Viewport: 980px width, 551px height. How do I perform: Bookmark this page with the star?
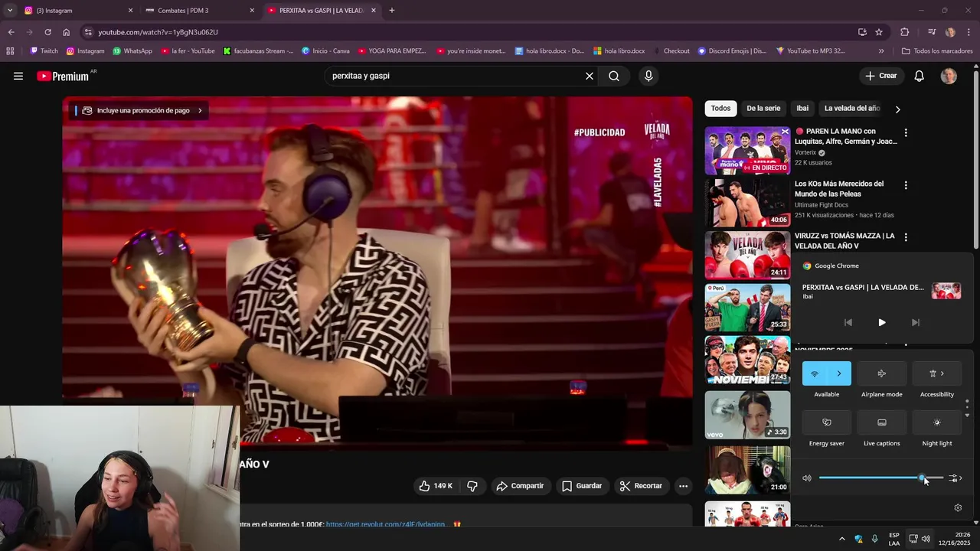(879, 32)
